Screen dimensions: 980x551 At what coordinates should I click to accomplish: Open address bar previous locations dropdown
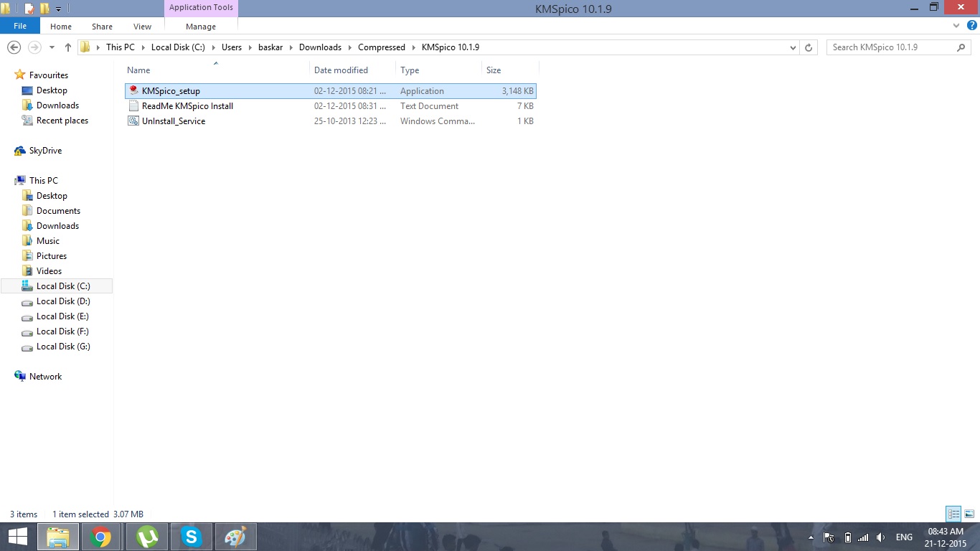pos(793,47)
